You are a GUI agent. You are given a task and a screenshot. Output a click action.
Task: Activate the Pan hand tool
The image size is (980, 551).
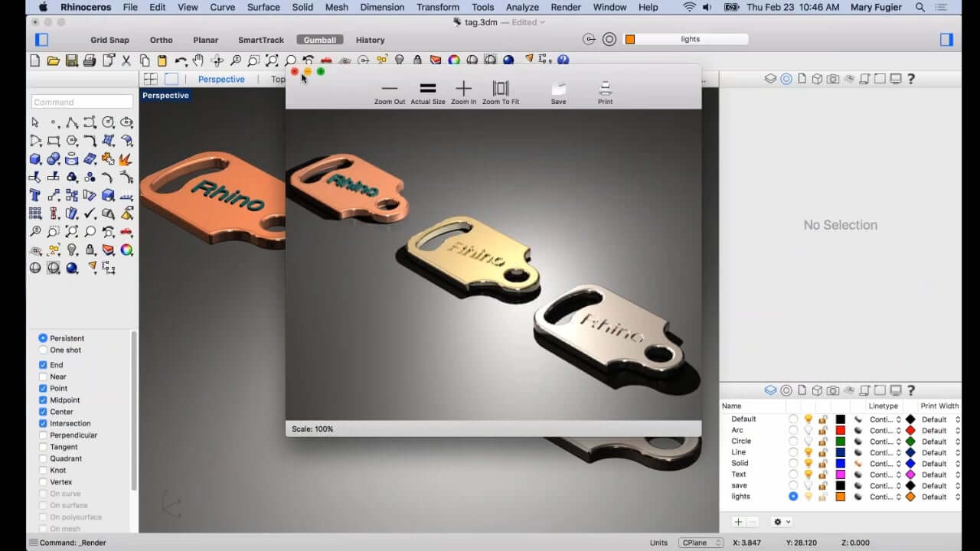point(199,60)
